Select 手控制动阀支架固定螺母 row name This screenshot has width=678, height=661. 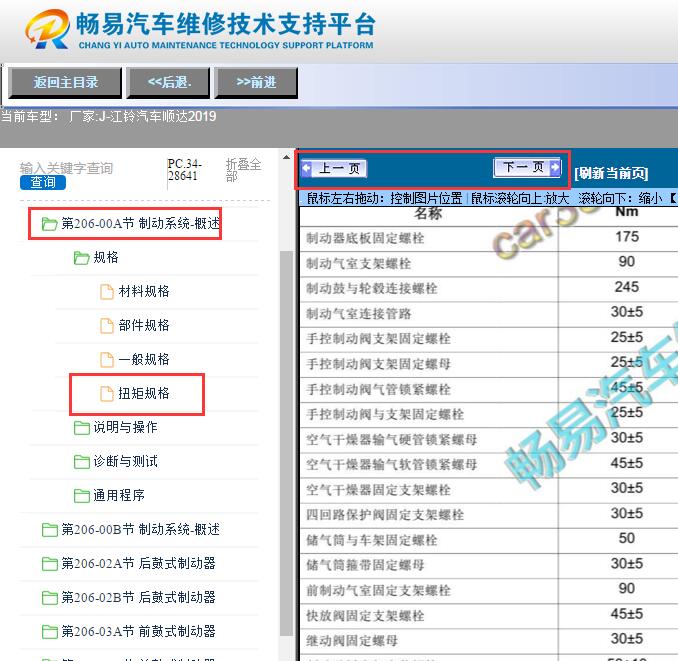pos(378,364)
